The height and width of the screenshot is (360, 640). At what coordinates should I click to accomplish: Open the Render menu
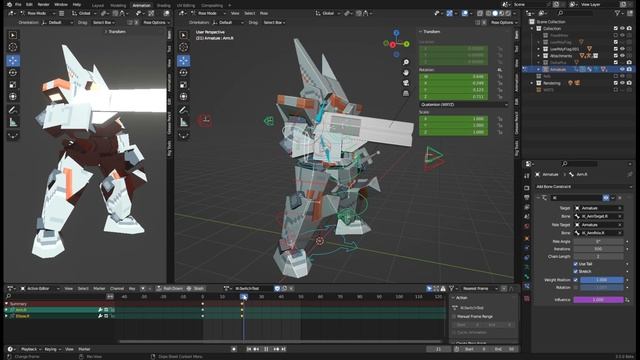43,4
